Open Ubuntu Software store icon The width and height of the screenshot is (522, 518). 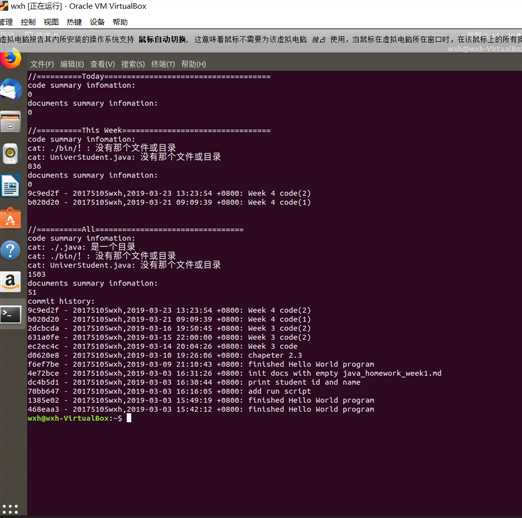point(10,218)
